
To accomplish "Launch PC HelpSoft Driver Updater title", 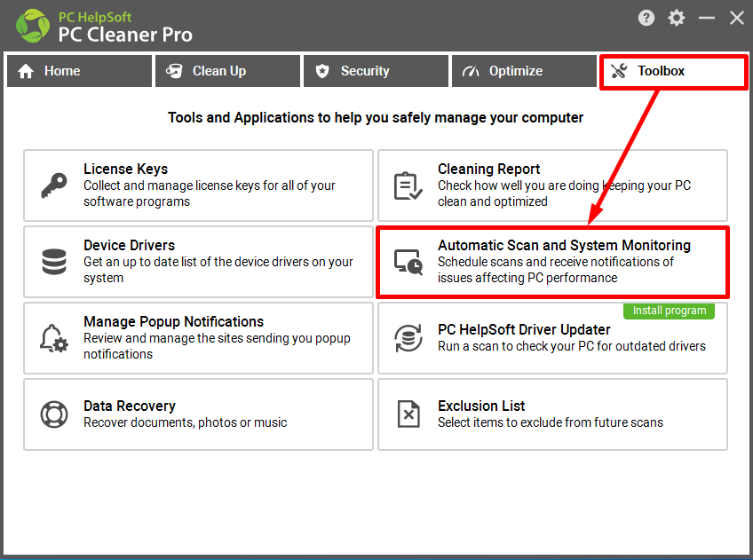I will click(x=524, y=329).
